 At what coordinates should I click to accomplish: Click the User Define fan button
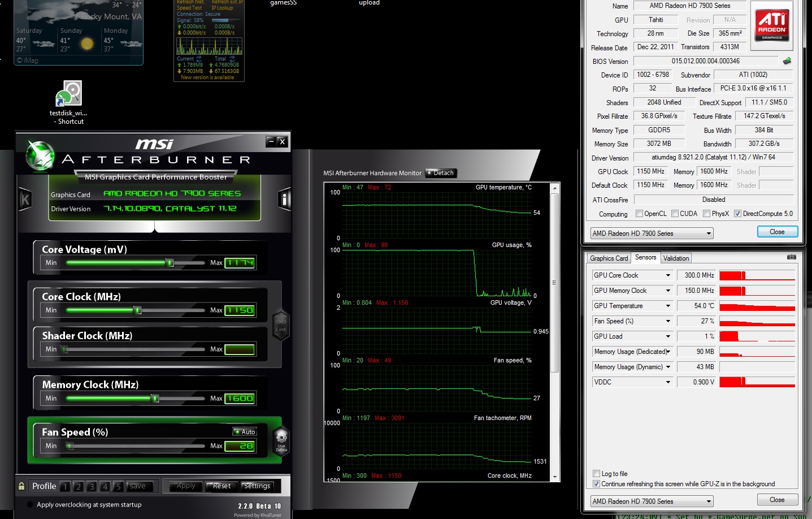[281, 441]
